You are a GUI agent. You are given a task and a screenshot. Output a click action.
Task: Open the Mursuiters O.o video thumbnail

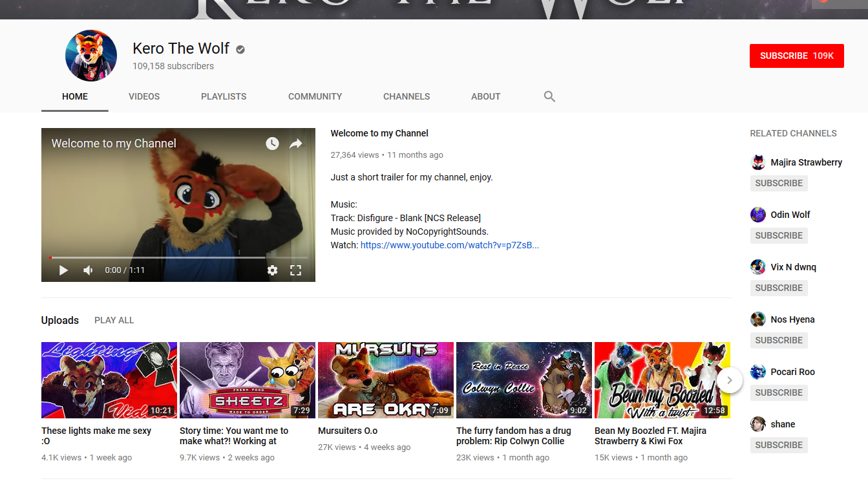coord(386,380)
